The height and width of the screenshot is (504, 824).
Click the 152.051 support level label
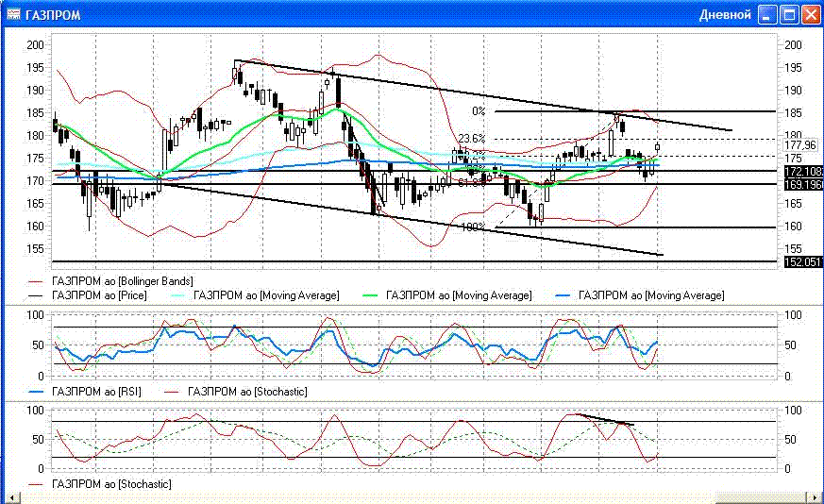pos(803,261)
